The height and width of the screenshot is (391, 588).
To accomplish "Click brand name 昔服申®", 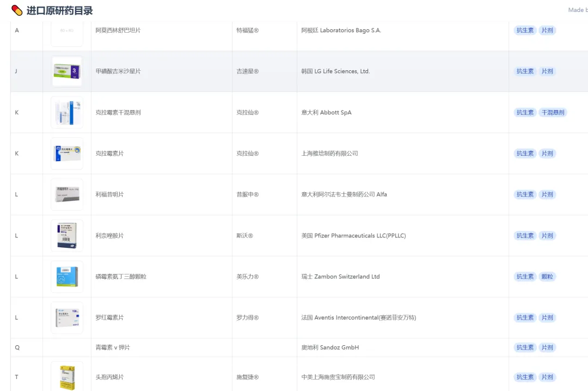I will tap(248, 194).
